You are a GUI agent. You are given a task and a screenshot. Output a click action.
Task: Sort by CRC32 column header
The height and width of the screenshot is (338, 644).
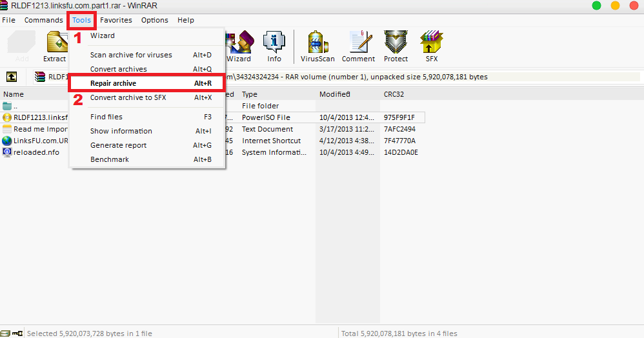[394, 94]
